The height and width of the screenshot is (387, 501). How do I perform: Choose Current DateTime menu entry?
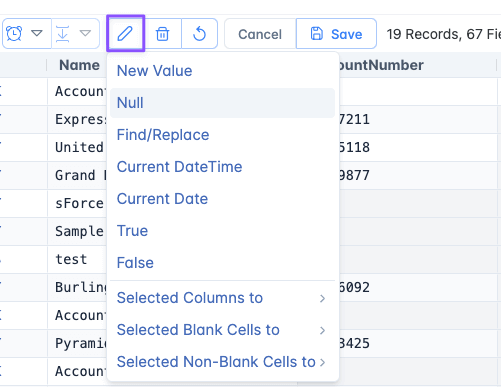point(222,167)
